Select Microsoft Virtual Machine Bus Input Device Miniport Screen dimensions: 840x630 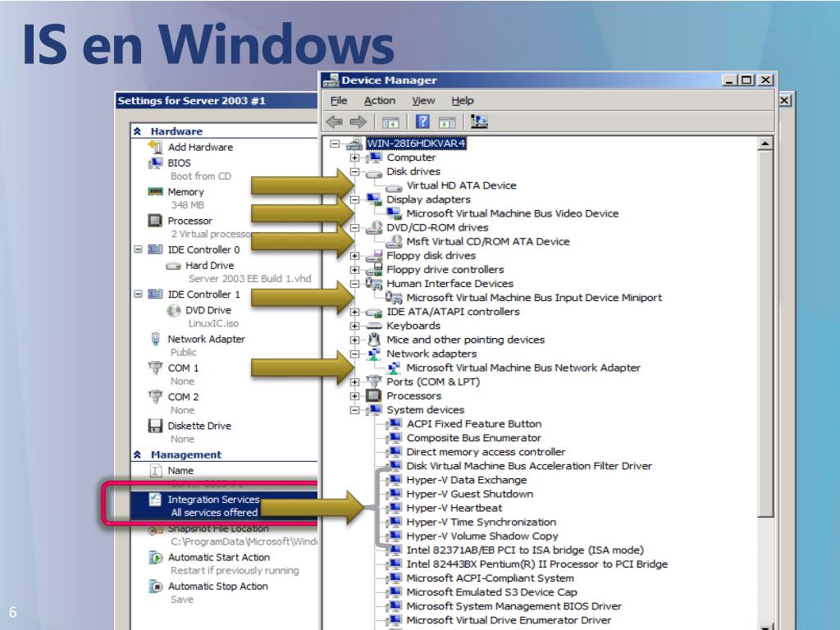534,298
